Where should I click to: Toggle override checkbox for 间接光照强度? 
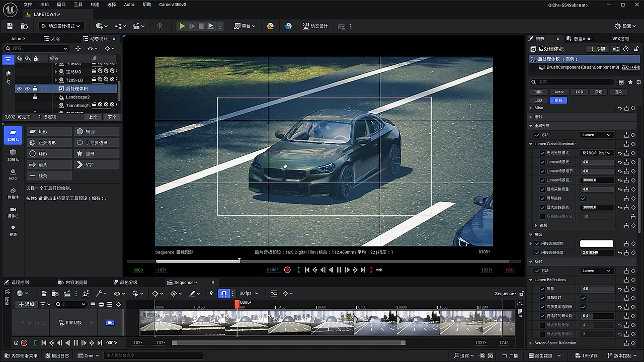coord(537,252)
